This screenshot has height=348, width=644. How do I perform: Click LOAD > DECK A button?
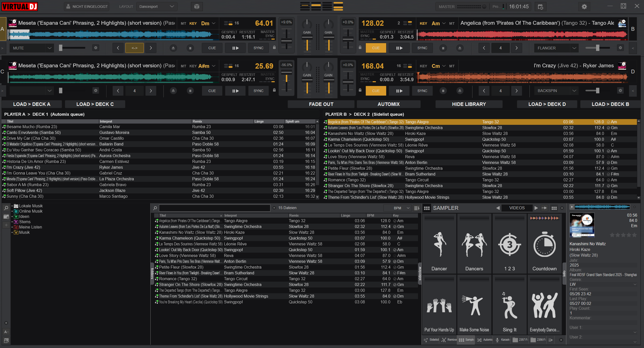(32, 104)
